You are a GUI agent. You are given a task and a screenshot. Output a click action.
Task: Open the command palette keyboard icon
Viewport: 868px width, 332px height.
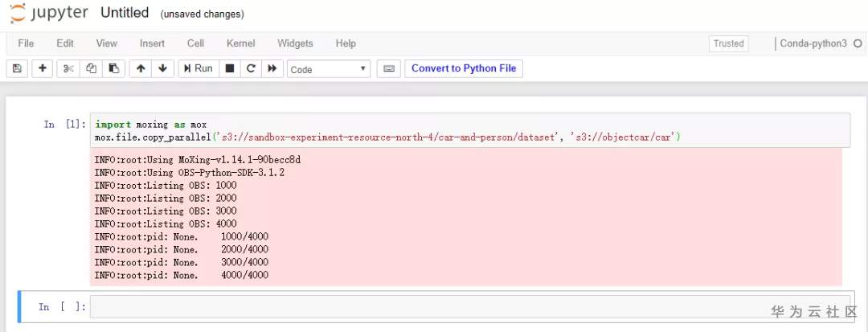388,69
